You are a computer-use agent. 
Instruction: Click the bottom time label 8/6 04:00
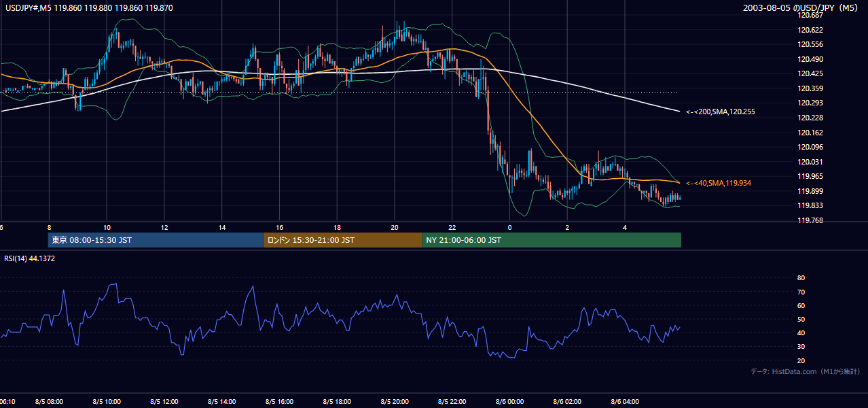[x=625, y=402]
